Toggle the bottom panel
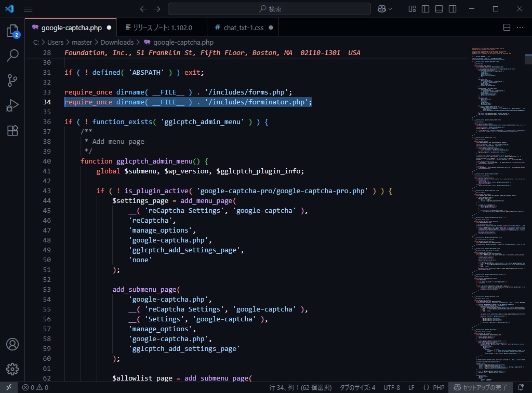This screenshot has height=393, width=532. coord(439,9)
